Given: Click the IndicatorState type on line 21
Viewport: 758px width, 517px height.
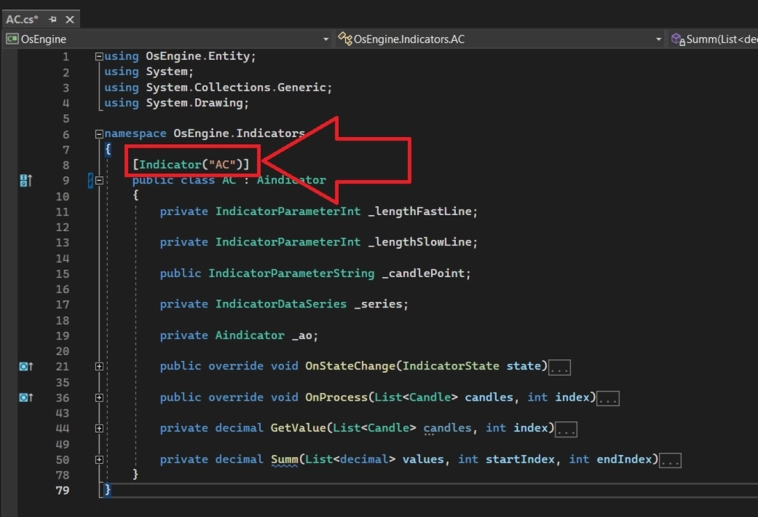Looking at the screenshot, I should tap(451, 366).
